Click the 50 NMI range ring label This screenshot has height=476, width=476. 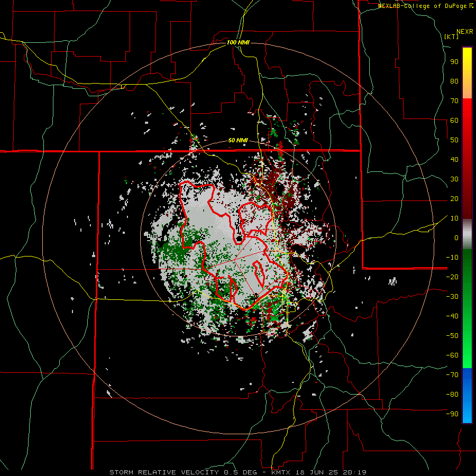coord(238,140)
